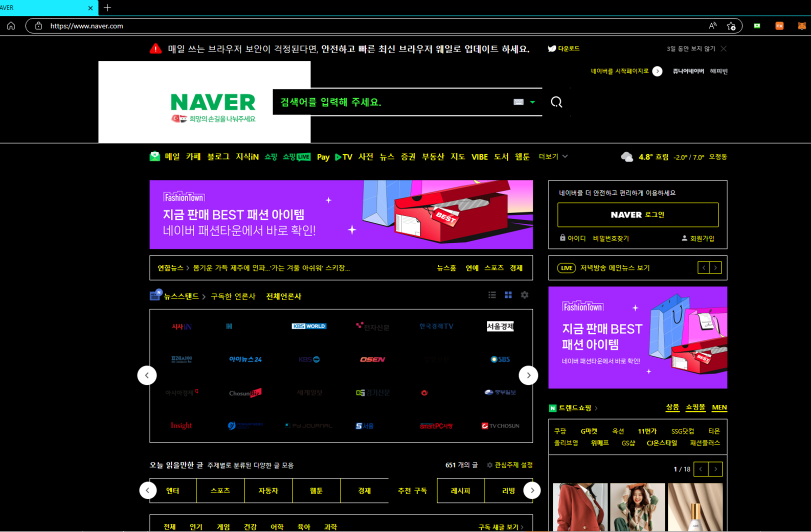Open 쿠팡 shopping mall link
Screen dimensions: 811x532
[x=560, y=431]
